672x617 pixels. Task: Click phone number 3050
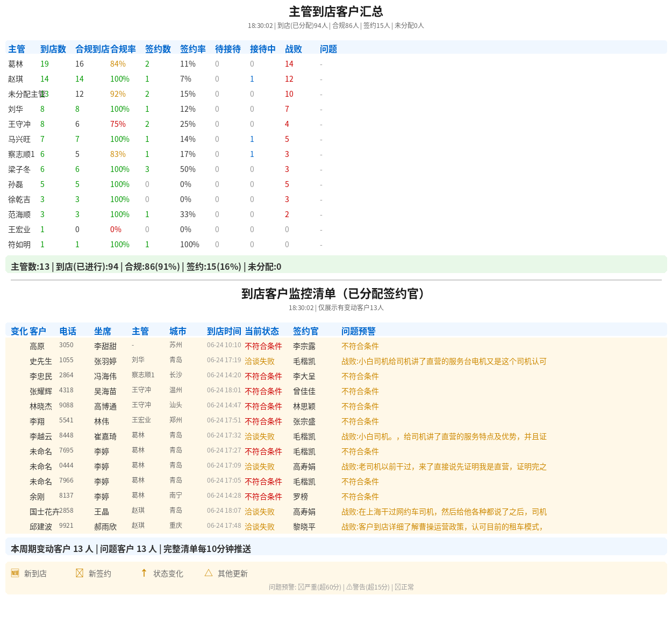66,345
